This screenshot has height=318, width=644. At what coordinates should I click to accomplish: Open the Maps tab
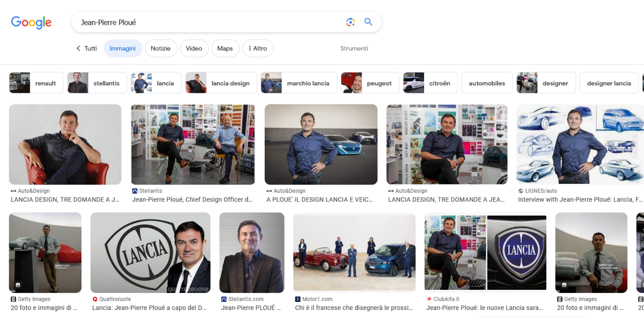[x=225, y=49]
